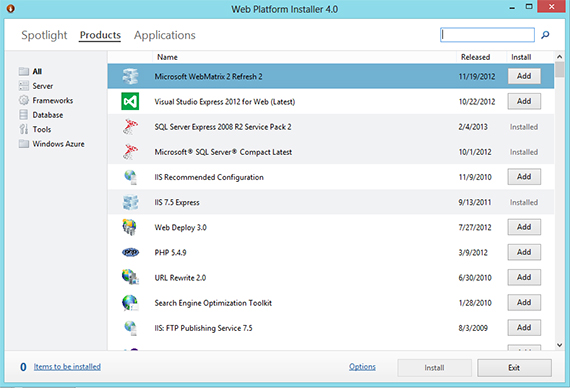Click the Server category icon
This screenshot has height=388, width=570.
tap(24, 86)
